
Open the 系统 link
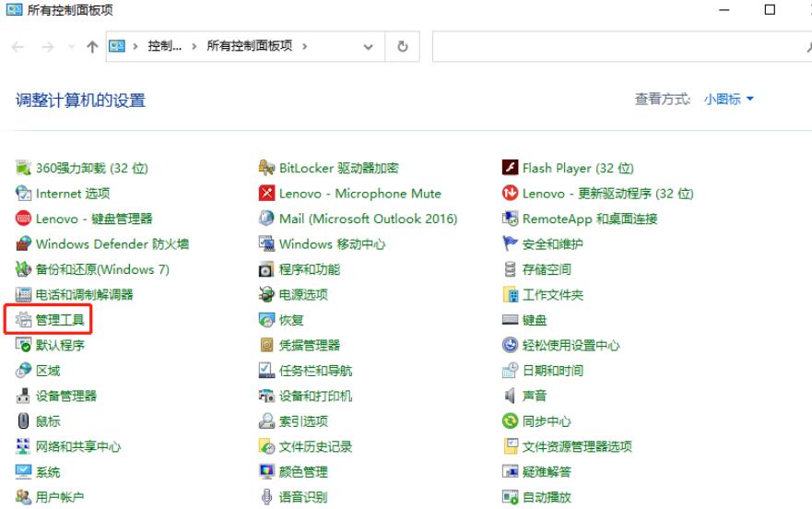tap(48, 472)
